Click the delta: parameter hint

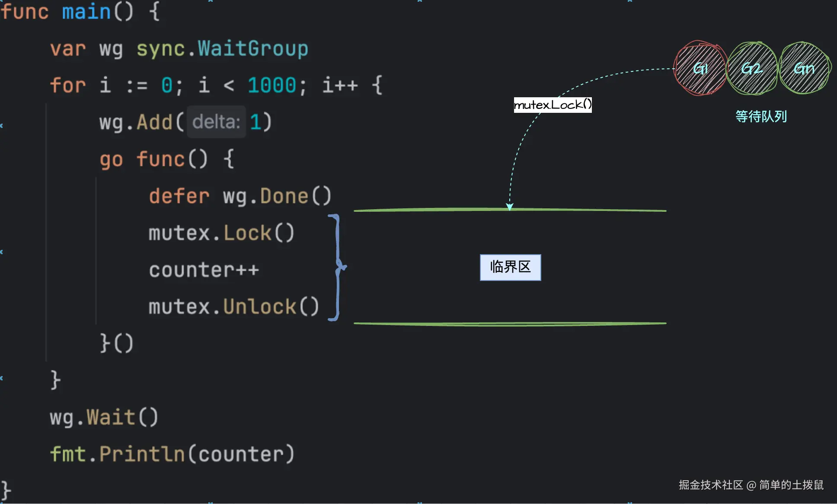click(x=216, y=122)
